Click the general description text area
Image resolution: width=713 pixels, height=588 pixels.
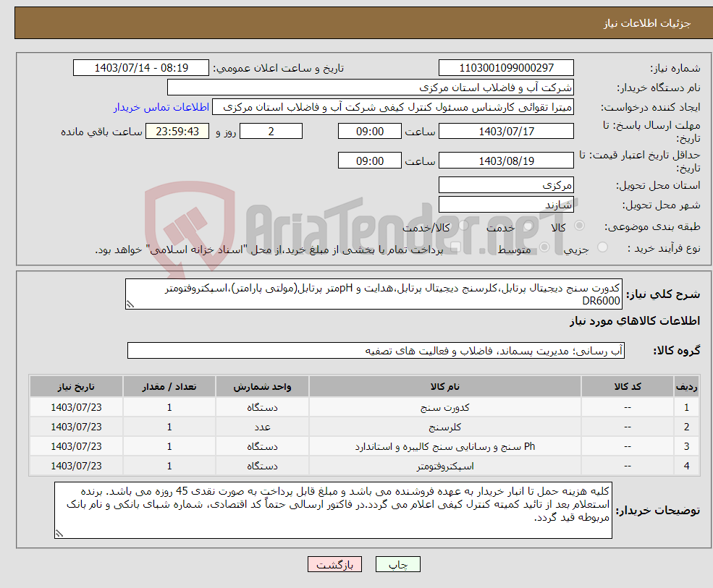coord(374,294)
